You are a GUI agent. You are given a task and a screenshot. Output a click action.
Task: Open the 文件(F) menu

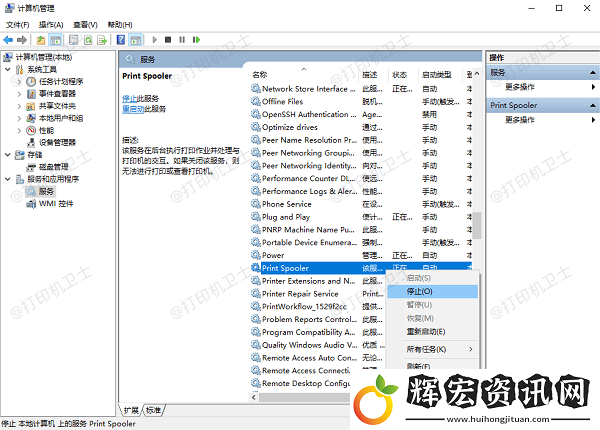pyautogui.click(x=17, y=25)
